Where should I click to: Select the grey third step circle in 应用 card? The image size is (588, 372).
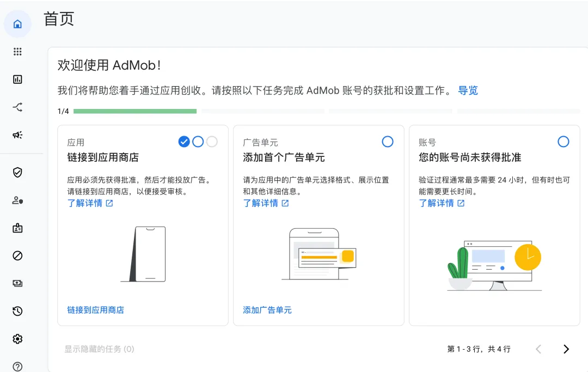pos(212,142)
